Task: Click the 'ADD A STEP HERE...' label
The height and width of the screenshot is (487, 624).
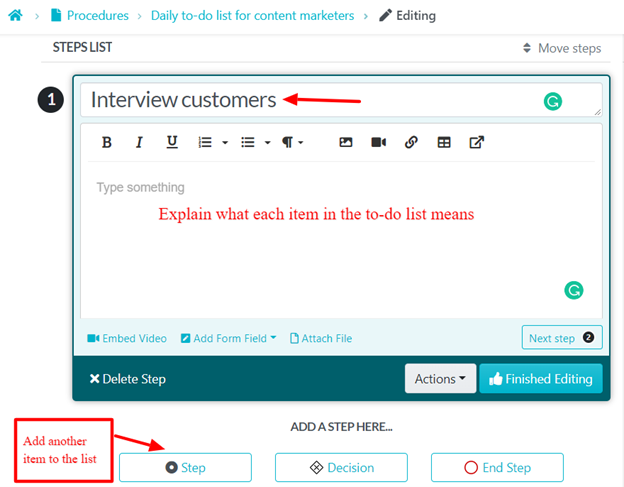Action: 341,427
